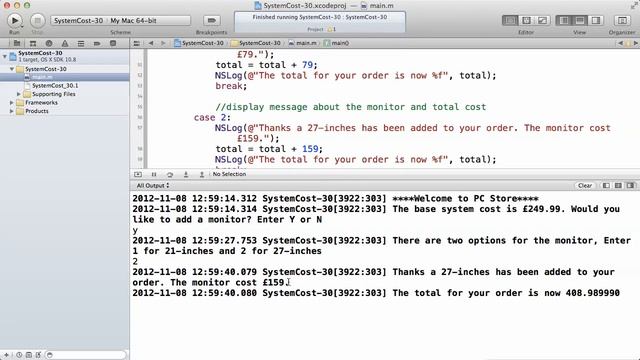Click the Step Out debug button
The height and width of the screenshot is (360, 640).
202,174
